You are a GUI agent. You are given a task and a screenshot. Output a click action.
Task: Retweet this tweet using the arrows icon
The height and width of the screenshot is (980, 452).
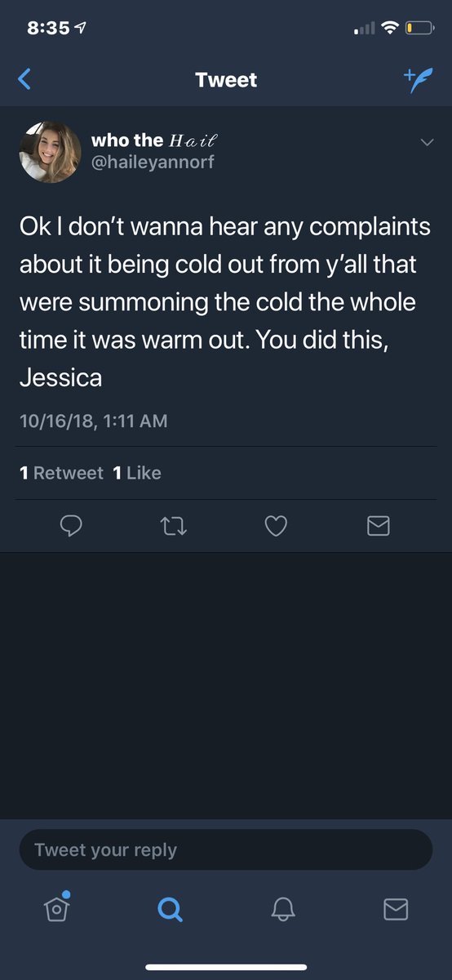tap(175, 528)
